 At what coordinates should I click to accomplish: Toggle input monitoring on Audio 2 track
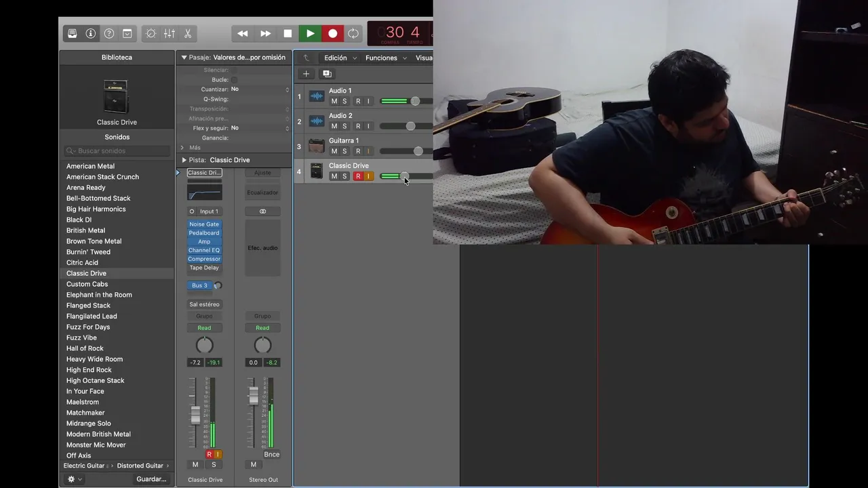coord(369,126)
